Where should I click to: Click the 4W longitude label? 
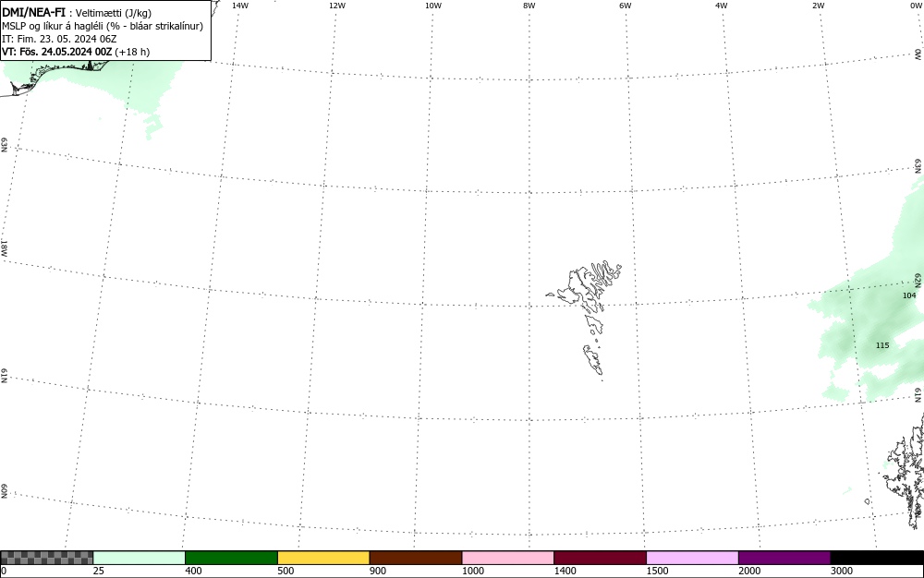click(722, 6)
